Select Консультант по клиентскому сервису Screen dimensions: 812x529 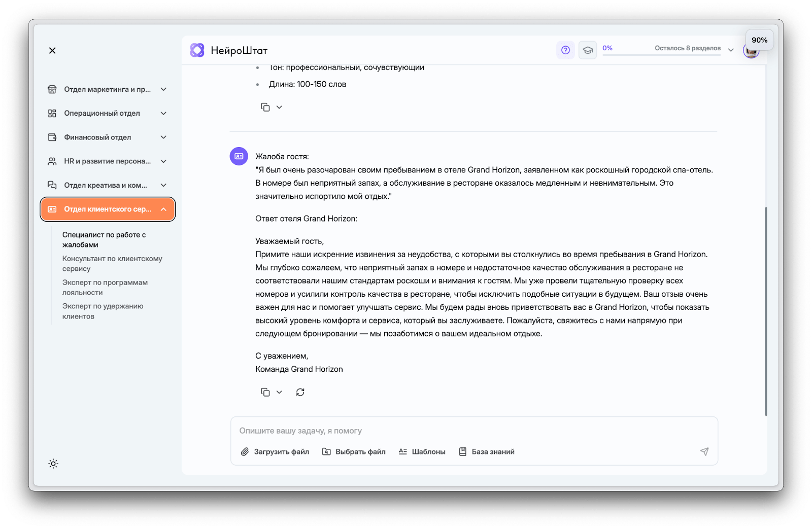pos(112,263)
